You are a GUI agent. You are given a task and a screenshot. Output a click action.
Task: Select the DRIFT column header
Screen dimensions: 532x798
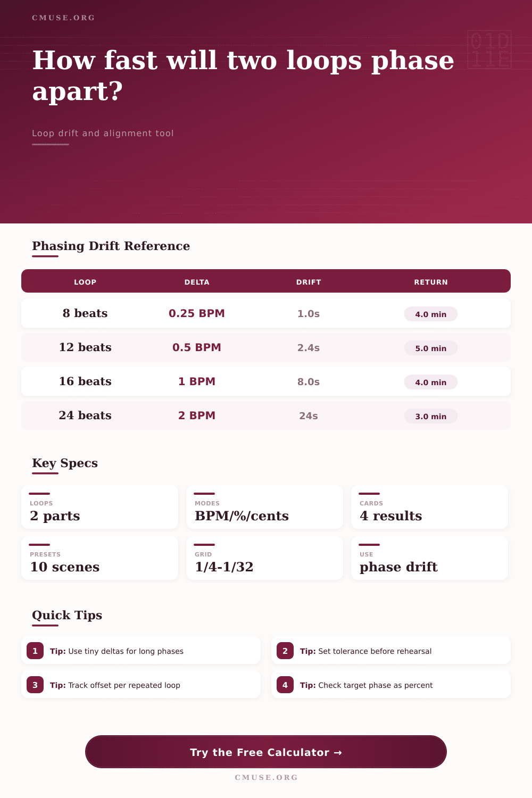(x=309, y=282)
